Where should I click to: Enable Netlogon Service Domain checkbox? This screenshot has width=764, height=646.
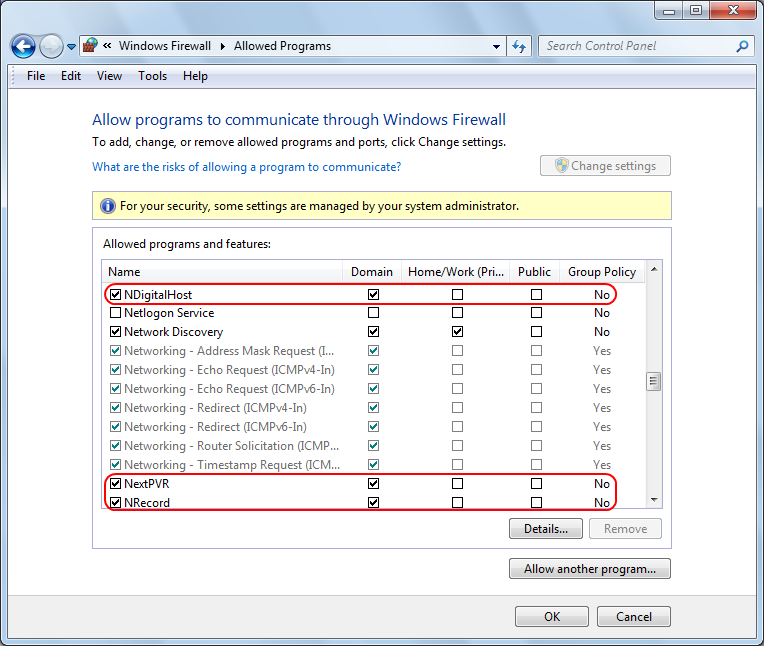coord(373,312)
